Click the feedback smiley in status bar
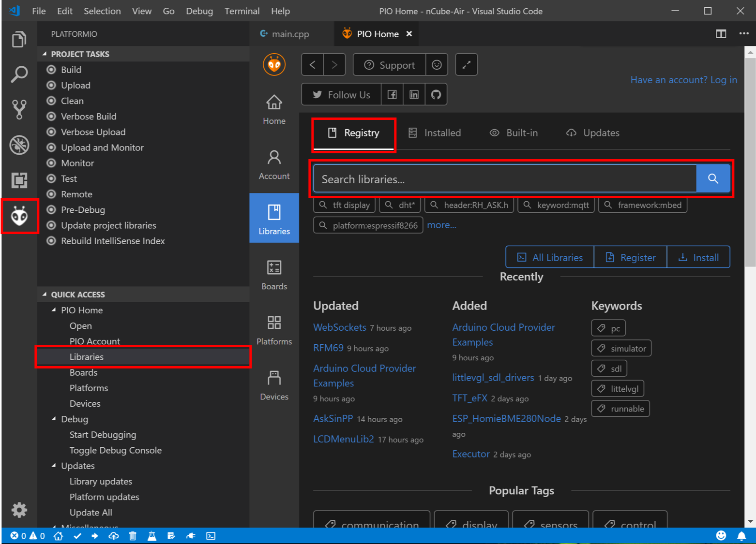756x544 pixels. (721, 536)
